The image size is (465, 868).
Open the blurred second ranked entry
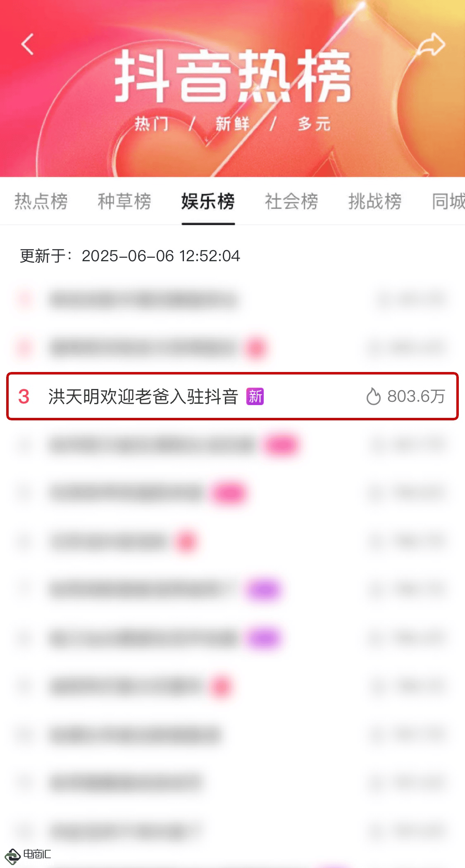pyautogui.click(x=232, y=348)
